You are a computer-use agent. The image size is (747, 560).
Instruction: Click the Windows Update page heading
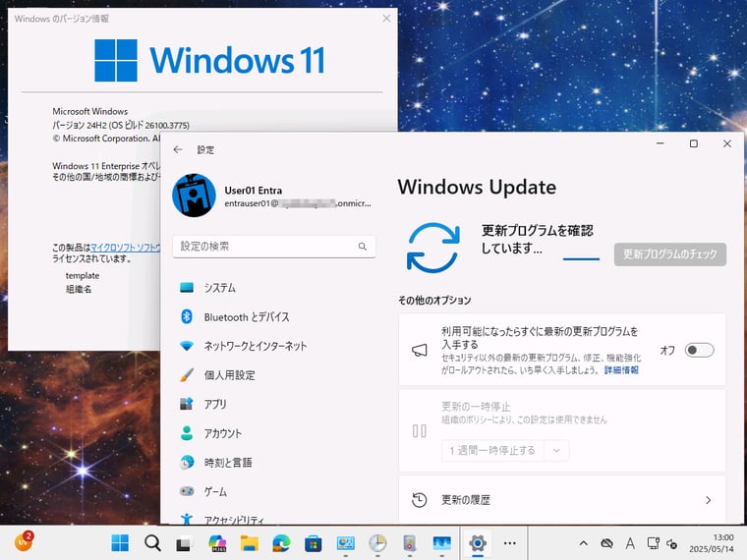click(477, 187)
